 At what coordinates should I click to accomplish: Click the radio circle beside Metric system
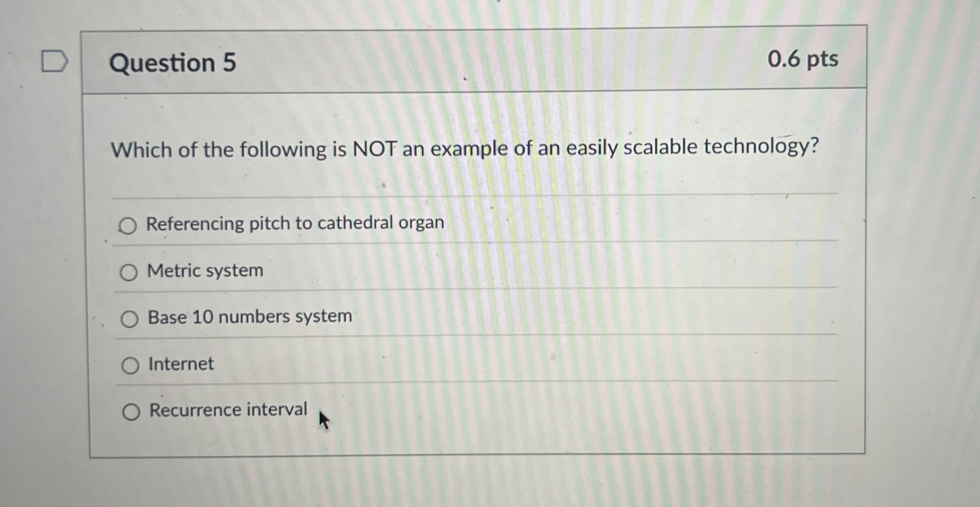click(x=129, y=272)
